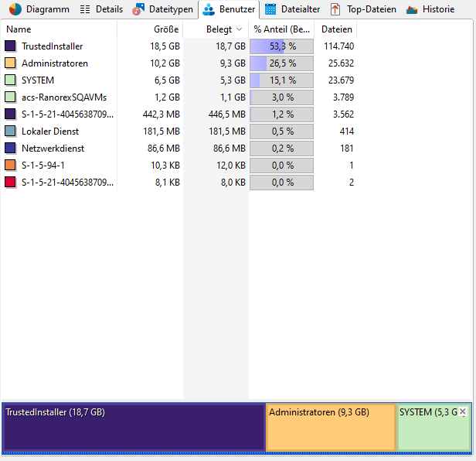Image resolution: width=476 pixels, height=461 pixels.
Task: Click the 18,5 GB size cell
Action: [x=165, y=46]
